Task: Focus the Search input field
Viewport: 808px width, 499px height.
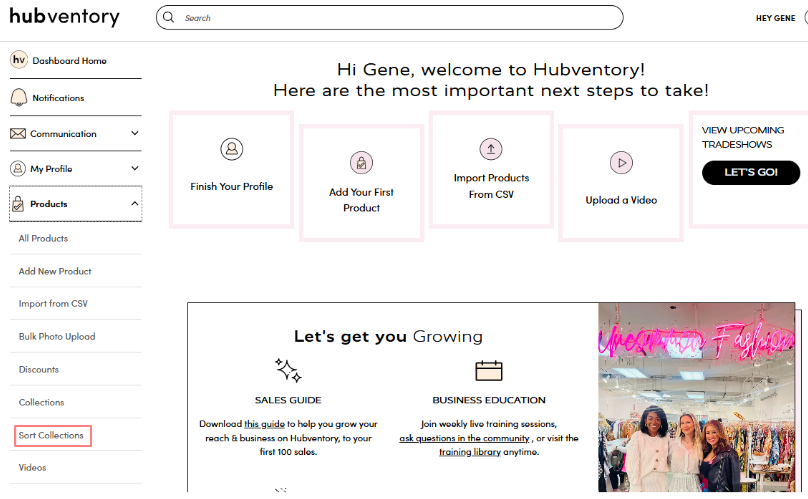Action: tap(390, 18)
